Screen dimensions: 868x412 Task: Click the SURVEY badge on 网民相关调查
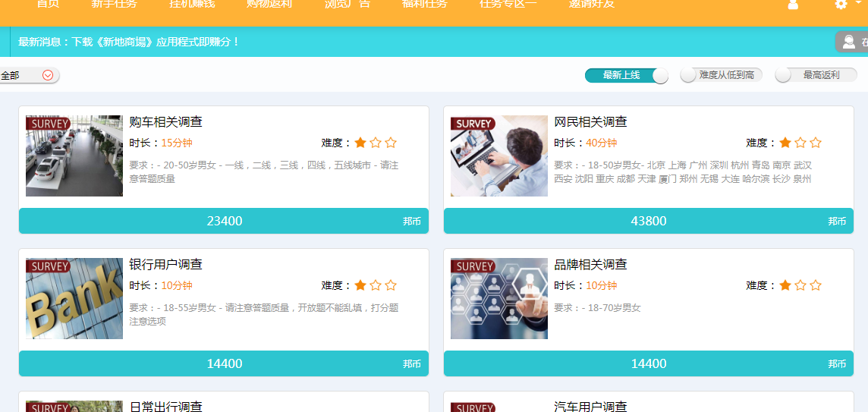473,124
